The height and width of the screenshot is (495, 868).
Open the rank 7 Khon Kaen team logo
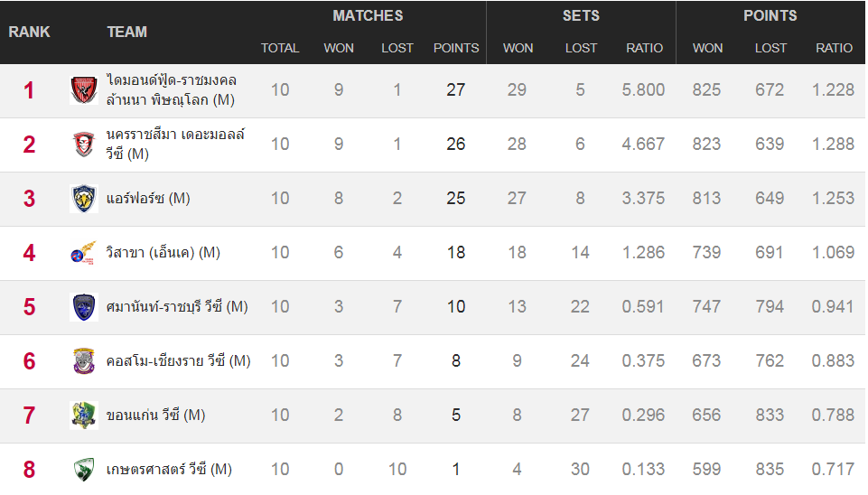(x=84, y=416)
